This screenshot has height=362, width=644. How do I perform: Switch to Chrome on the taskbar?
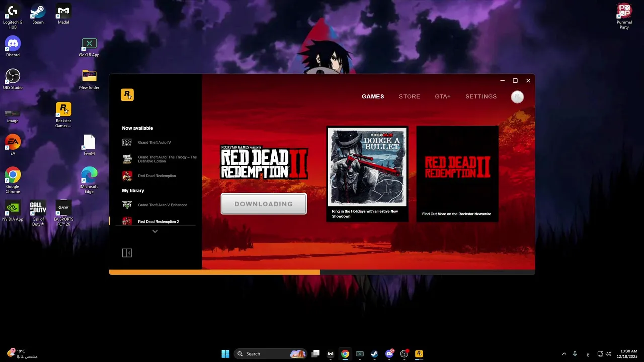tap(345, 354)
